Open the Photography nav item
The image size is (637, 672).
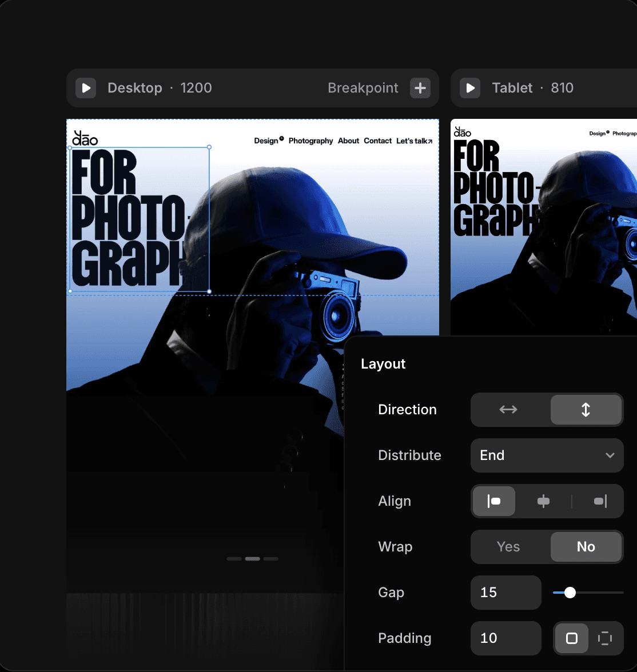[311, 141]
